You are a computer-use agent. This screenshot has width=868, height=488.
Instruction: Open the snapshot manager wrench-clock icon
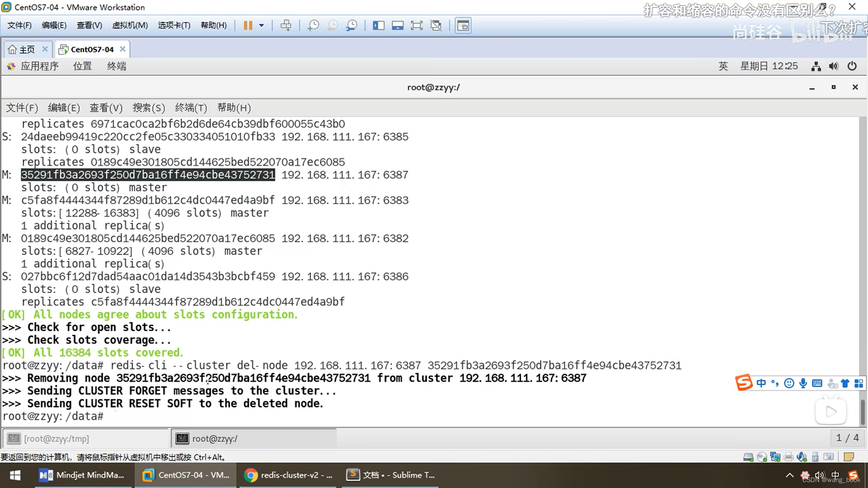pos(352,26)
